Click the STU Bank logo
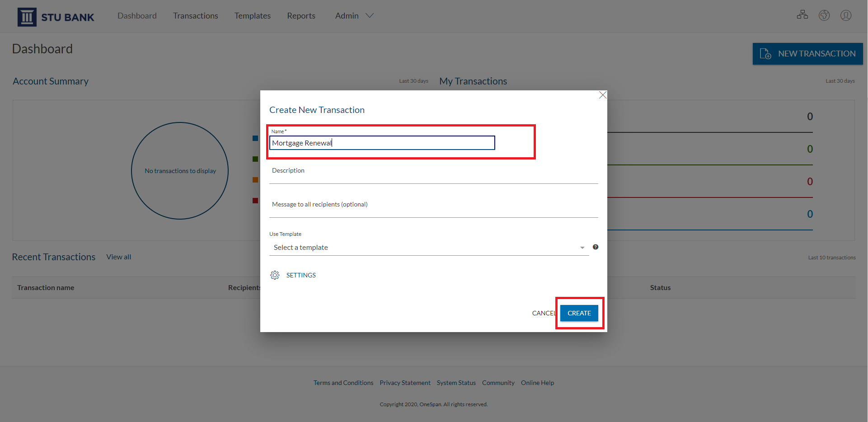The width and height of the screenshot is (868, 422). click(56, 17)
